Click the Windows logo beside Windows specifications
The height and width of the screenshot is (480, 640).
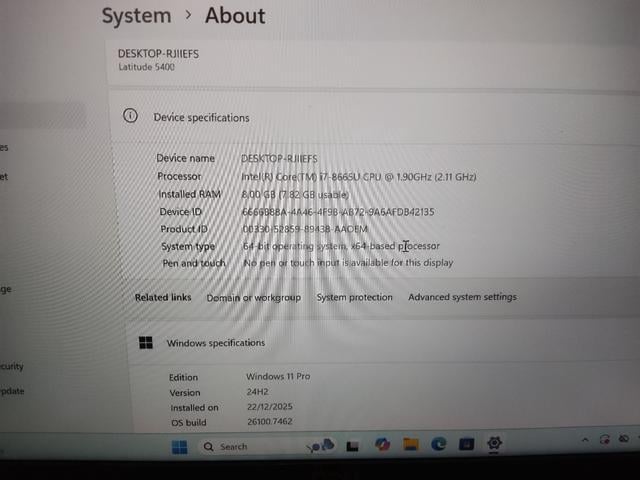click(146, 342)
